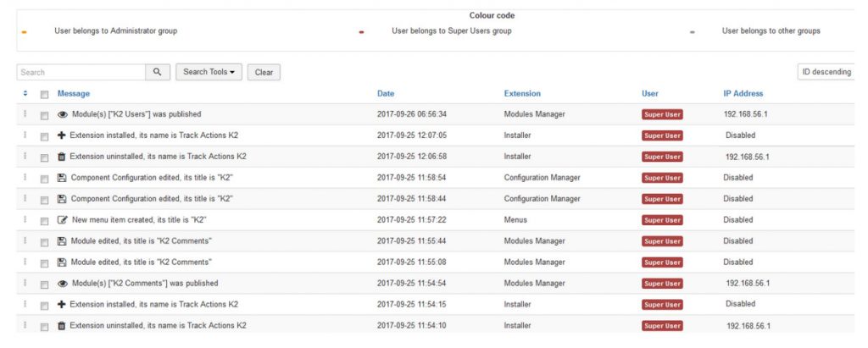This screenshot has width=868, height=348.
Task: Click the magnifier search button
Action: [158, 72]
